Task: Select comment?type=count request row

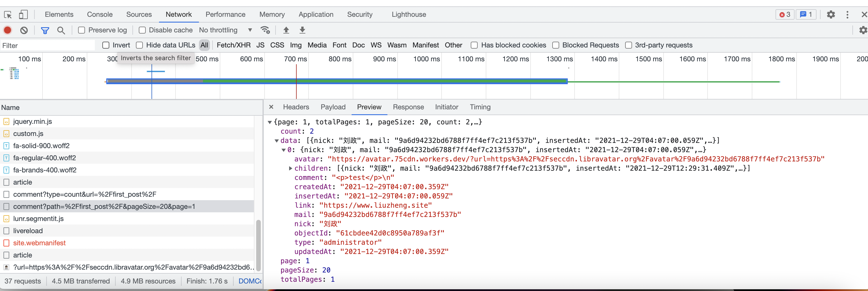Action: [x=127, y=194]
